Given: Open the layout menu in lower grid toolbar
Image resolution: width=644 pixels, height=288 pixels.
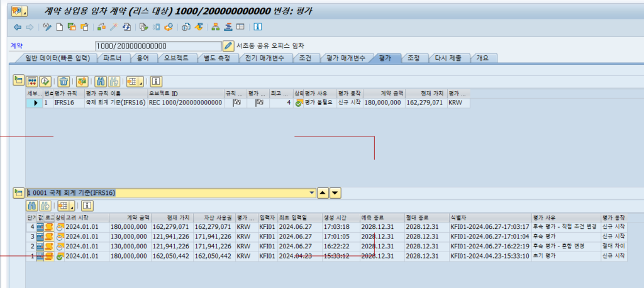Looking at the screenshot, I should coord(67,206).
